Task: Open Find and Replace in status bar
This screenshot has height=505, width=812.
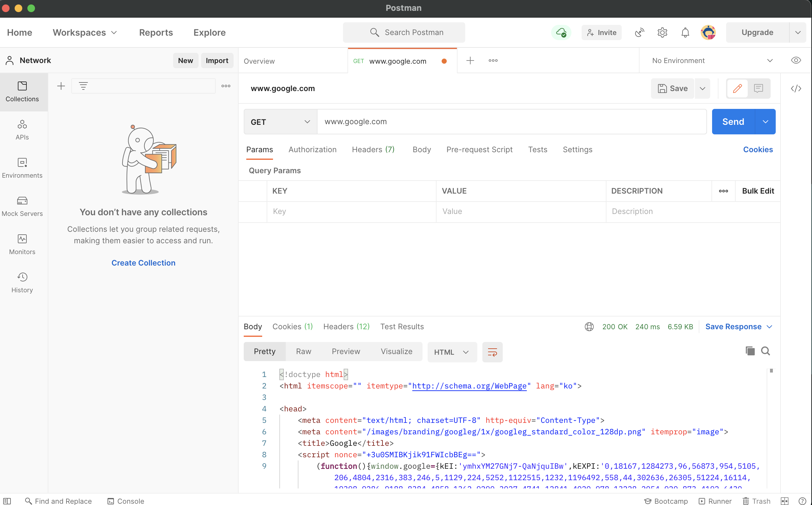Action: pos(59,501)
